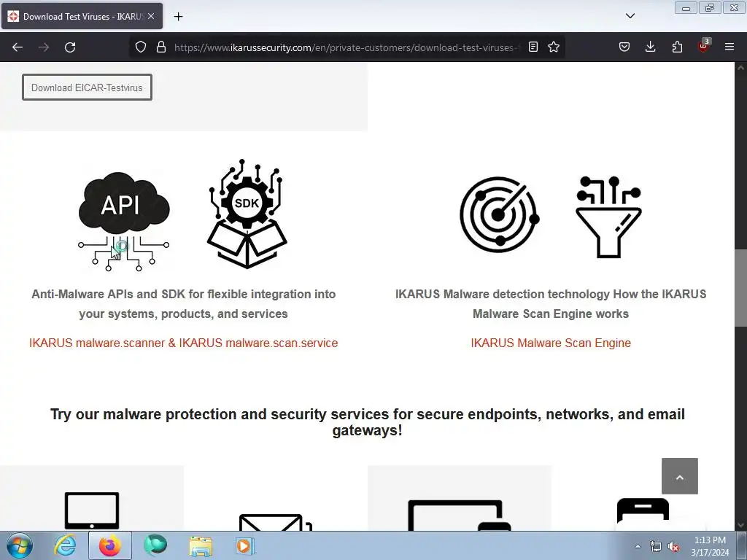Screen dimensions: 747x560
Task: Show hidden system tray icons
Action: (638, 546)
